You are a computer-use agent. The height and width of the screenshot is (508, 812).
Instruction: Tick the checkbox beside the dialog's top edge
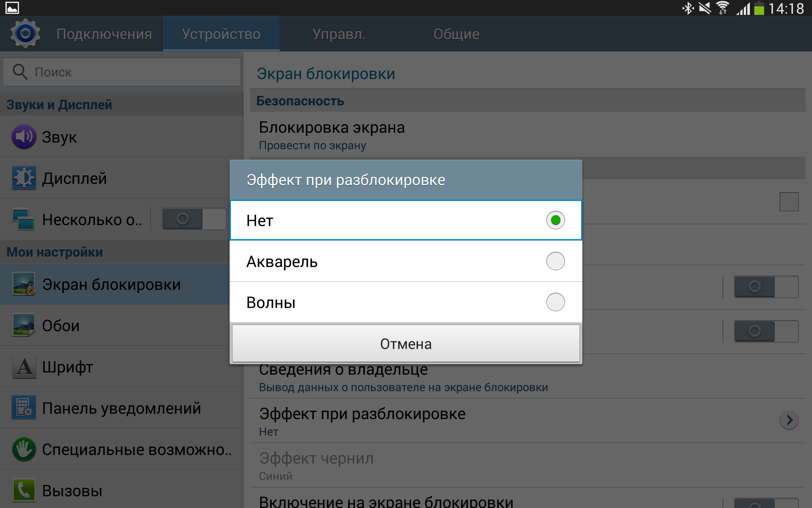789,202
